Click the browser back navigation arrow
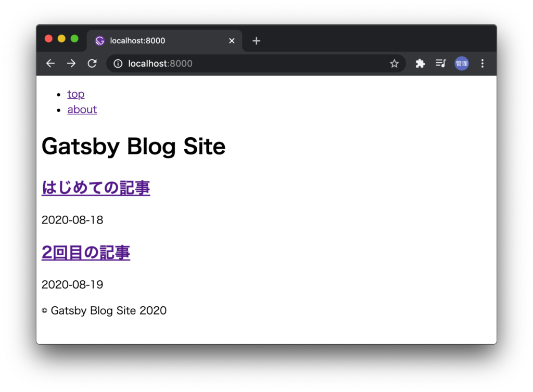The image size is (533, 392). click(x=50, y=63)
